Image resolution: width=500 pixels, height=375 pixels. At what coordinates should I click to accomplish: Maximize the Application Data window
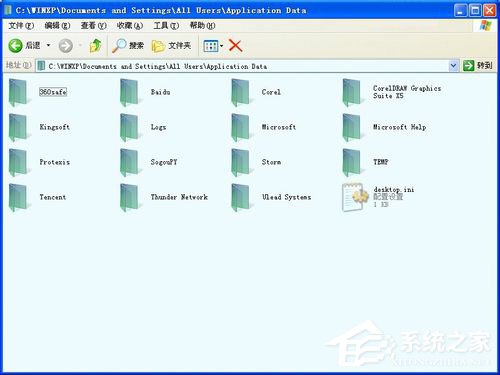tap(475, 10)
